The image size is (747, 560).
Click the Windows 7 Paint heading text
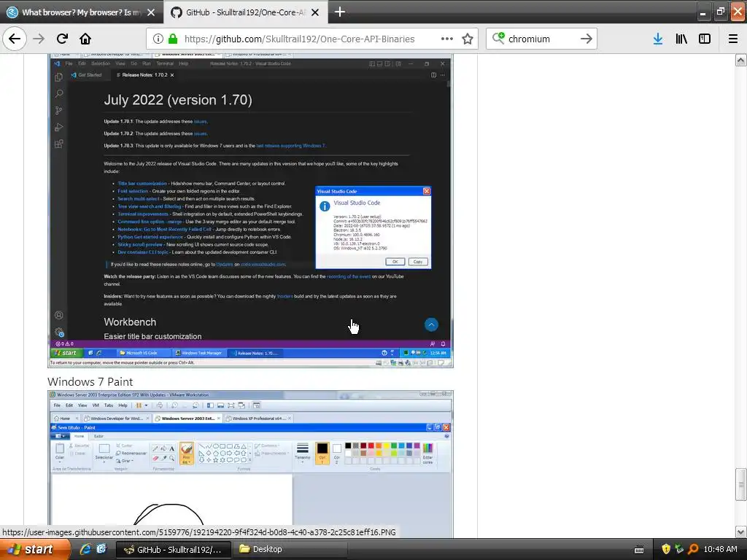[90, 381]
